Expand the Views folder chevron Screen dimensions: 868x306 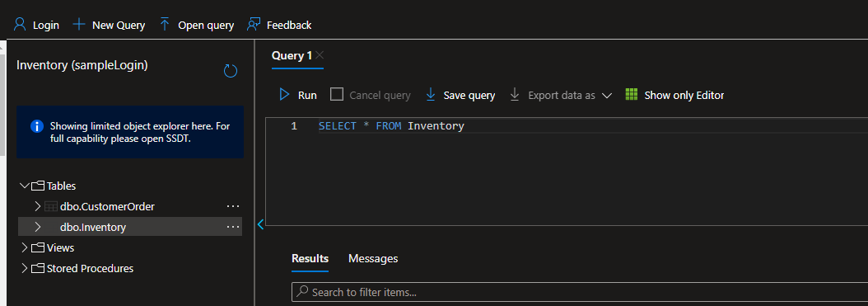point(25,247)
